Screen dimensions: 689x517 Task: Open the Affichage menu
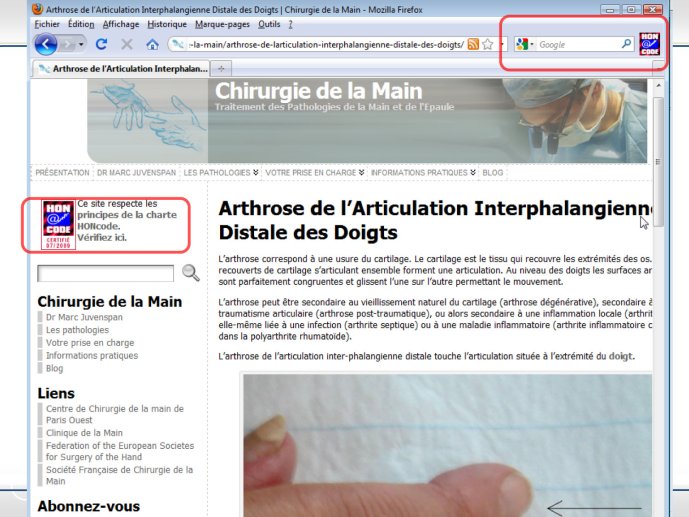(121, 24)
